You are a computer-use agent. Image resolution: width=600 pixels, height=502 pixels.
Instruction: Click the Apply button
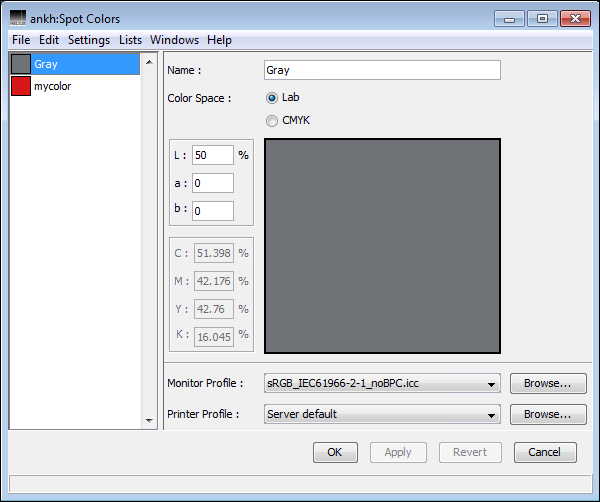point(398,453)
